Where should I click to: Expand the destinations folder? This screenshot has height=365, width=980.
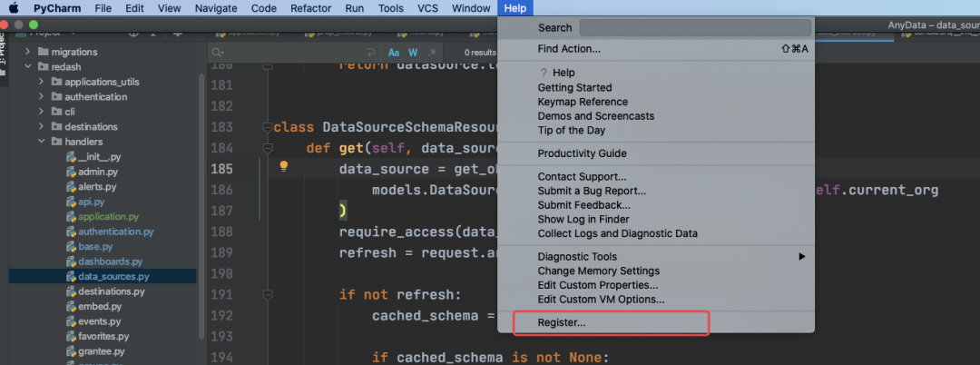[41, 127]
